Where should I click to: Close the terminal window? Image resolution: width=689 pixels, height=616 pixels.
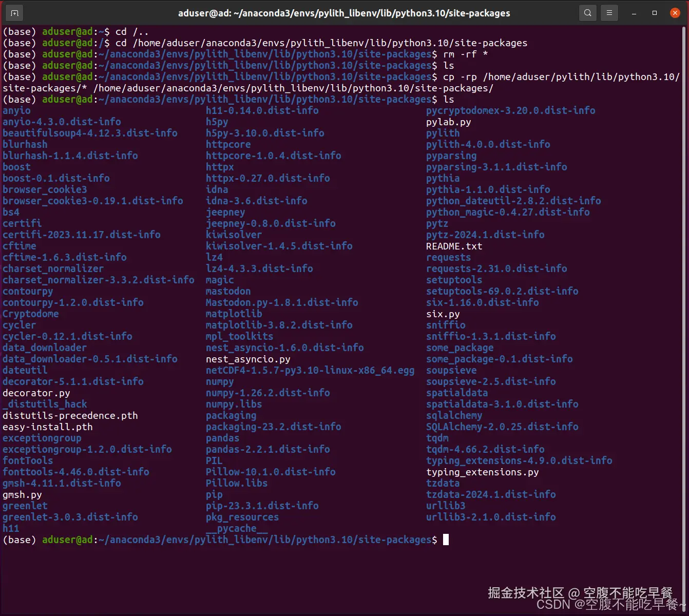[675, 13]
